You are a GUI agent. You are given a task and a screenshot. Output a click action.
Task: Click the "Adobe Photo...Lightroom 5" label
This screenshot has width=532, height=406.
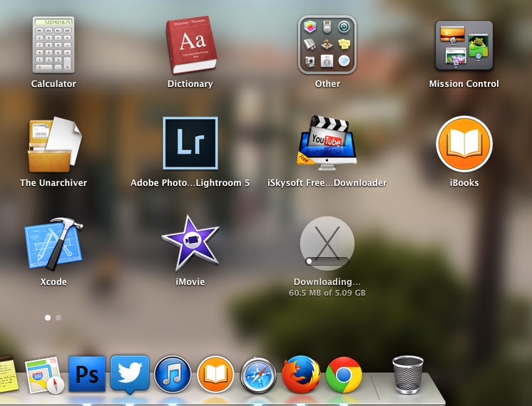pos(190,183)
